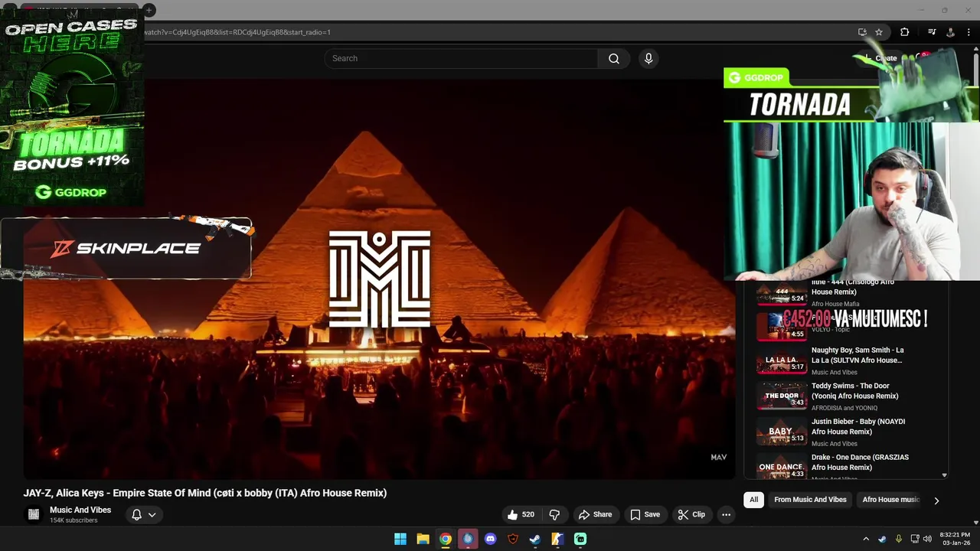The image size is (980, 551).
Task: Open the Chrome profile avatar
Action: (950, 32)
